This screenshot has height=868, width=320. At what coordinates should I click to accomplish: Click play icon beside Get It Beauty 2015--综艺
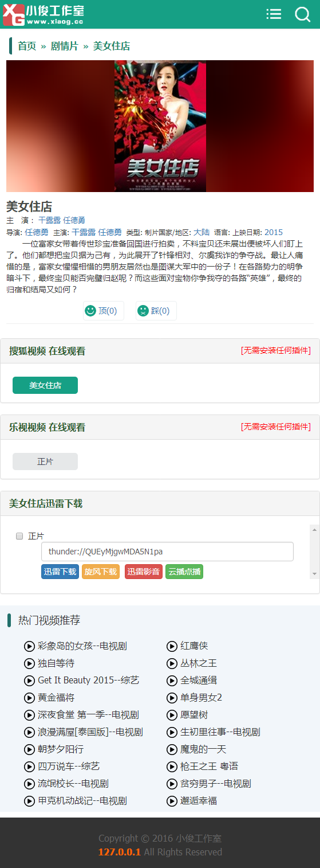(29, 681)
